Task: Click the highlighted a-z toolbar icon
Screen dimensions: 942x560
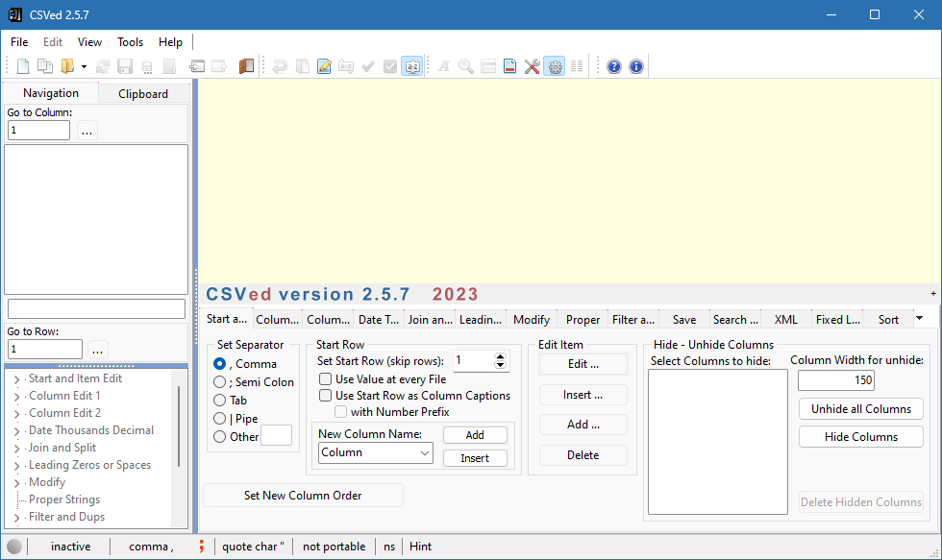Action: (x=412, y=66)
